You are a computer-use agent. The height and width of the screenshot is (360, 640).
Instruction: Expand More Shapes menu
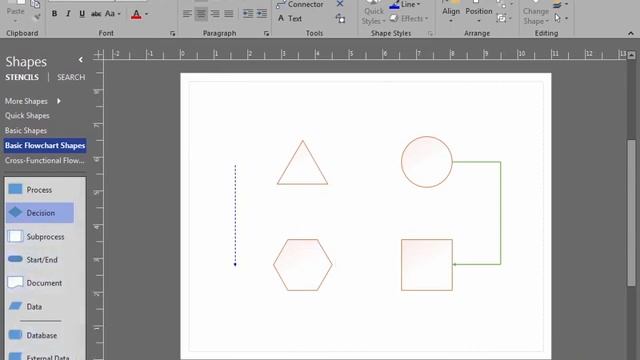coord(33,101)
